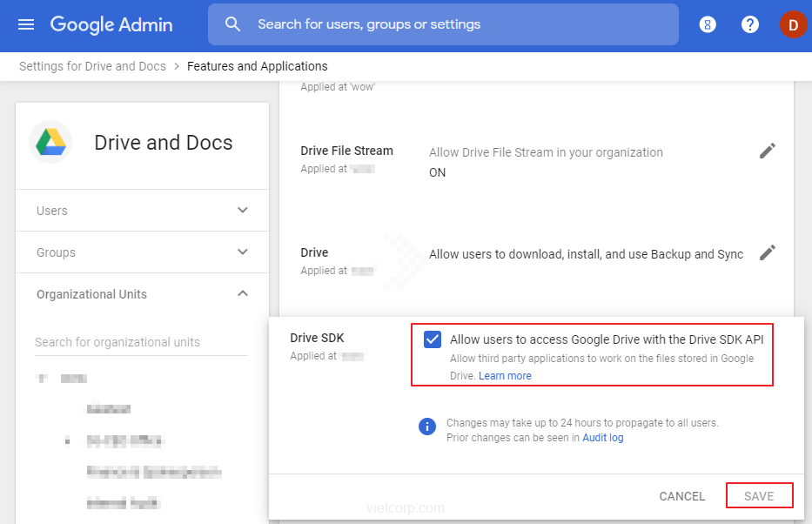This screenshot has width=812, height=524.
Task: Expand the Groups section
Action: point(243,252)
